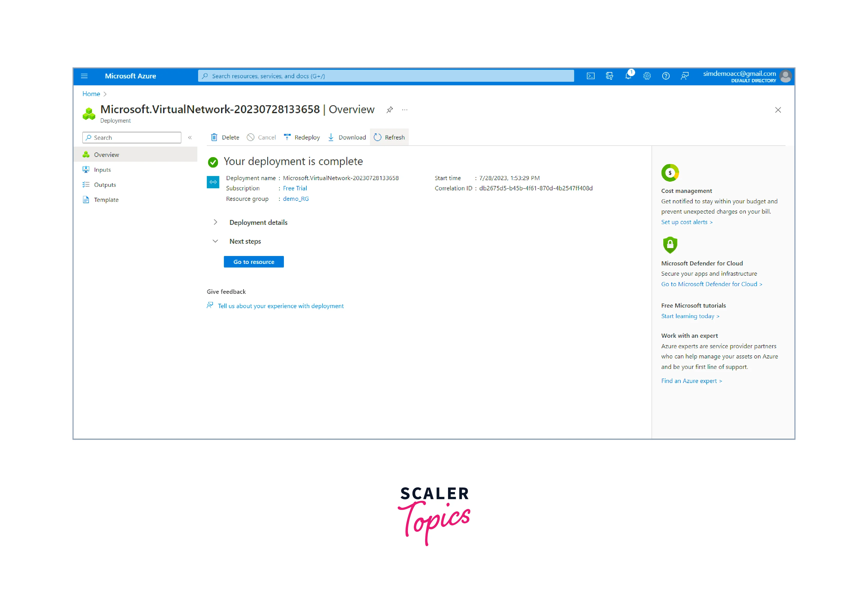Open the Template sidebar item
868x595 pixels.
(106, 200)
